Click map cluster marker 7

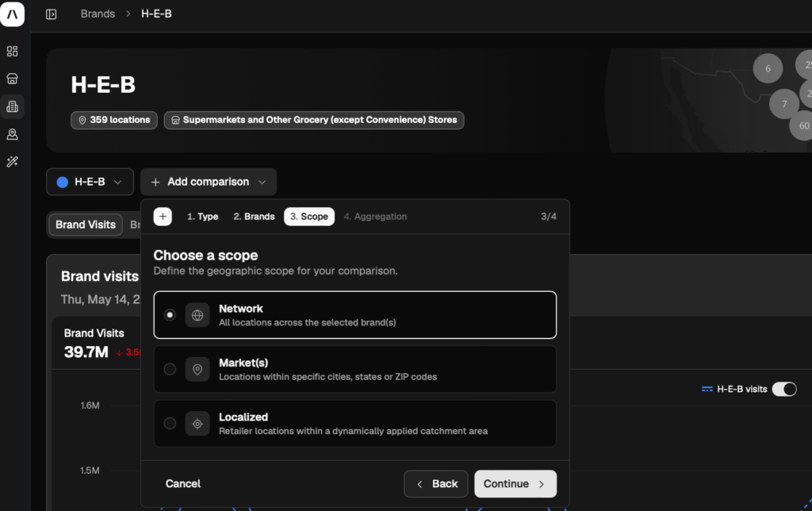[x=784, y=104]
